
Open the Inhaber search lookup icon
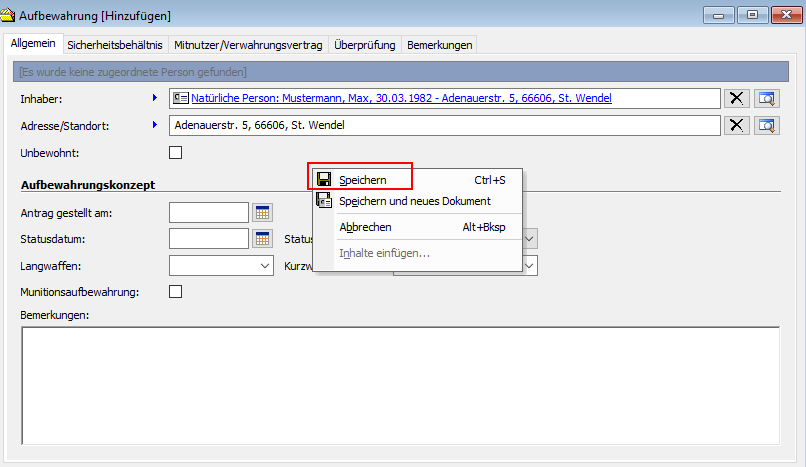click(767, 98)
